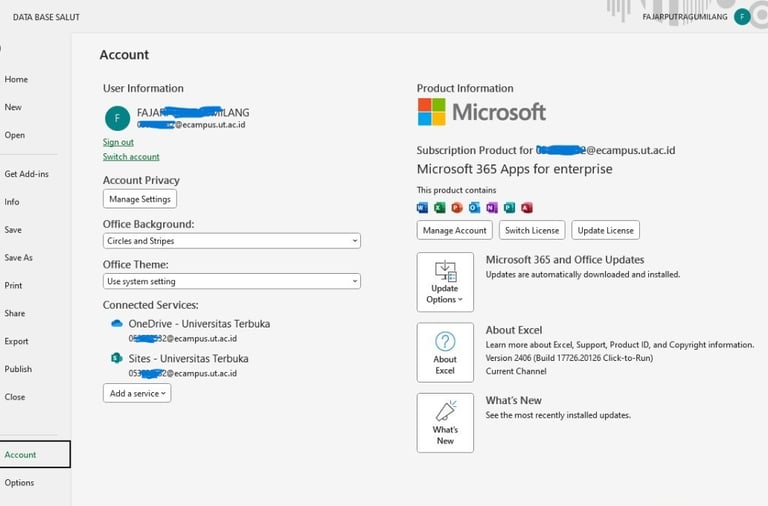Image resolution: width=768 pixels, height=506 pixels.
Task: Open What's New button
Action: [x=445, y=423]
